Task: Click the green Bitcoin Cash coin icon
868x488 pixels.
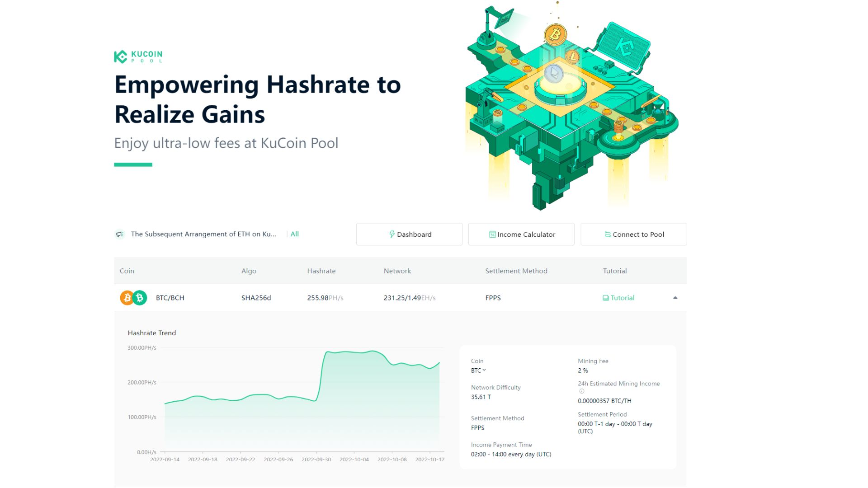Action: pyautogui.click(x=140, y=298)
